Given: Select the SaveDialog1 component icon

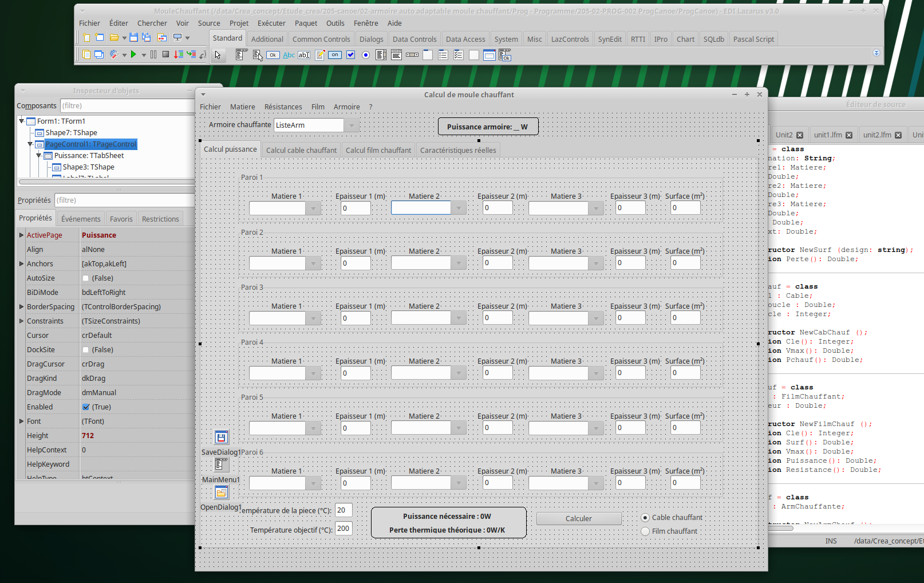Looking at the screenshot, I should point(222,438).
